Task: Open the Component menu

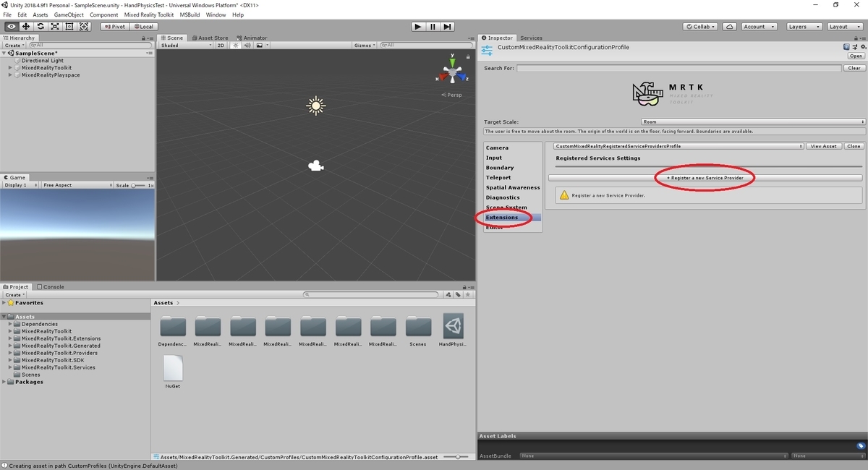Action: coord(104,14)
